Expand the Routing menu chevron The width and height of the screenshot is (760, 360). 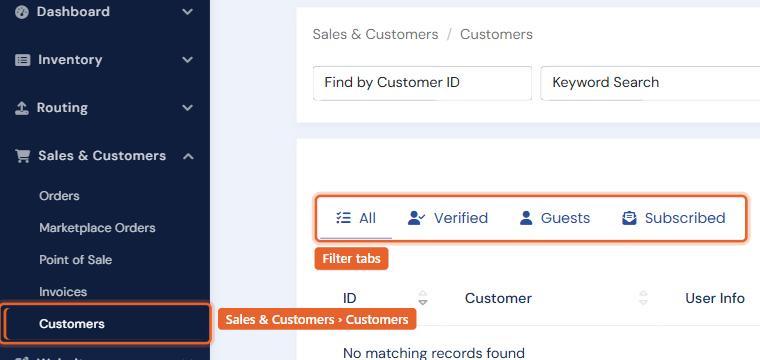pyautogui.click(x=188, y=108)
